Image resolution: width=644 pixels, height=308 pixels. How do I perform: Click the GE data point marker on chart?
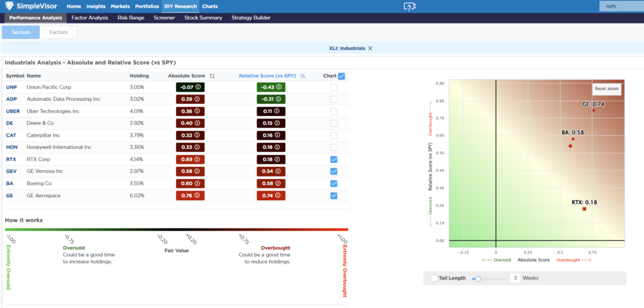coord(594,111)
